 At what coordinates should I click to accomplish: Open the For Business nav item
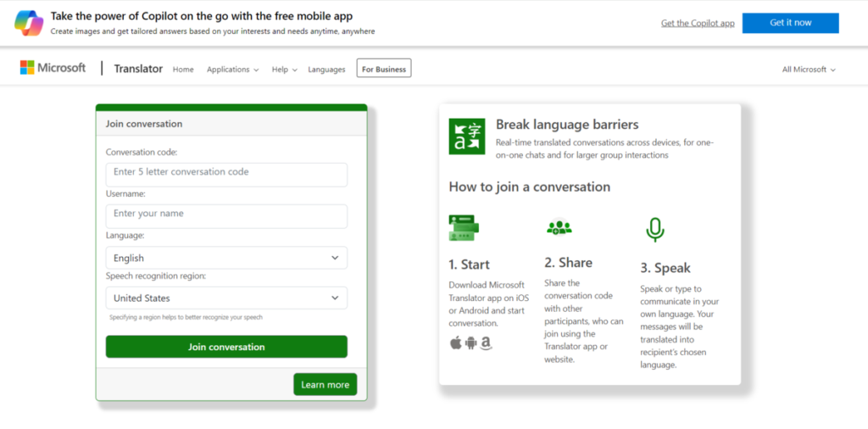pyautogui.click(x=384, y=70)
